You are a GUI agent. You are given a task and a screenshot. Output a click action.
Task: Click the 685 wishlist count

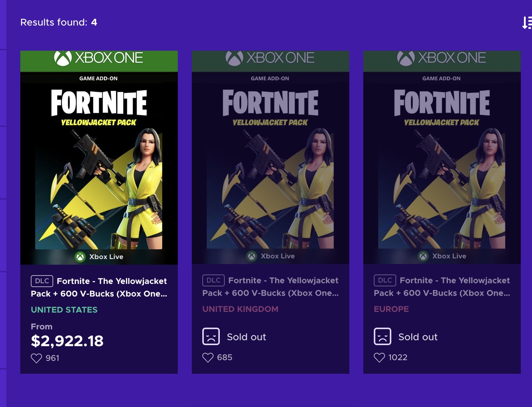tap(225, 357)
